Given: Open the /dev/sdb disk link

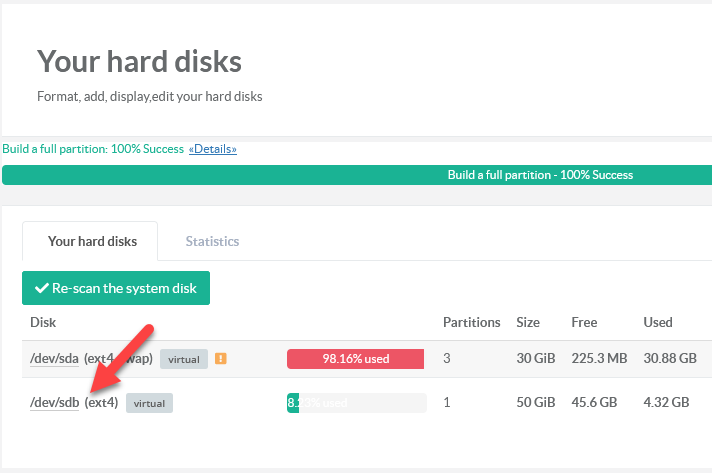Looking at the screenshot, I should pyautogui.click(x=54, y=403).
